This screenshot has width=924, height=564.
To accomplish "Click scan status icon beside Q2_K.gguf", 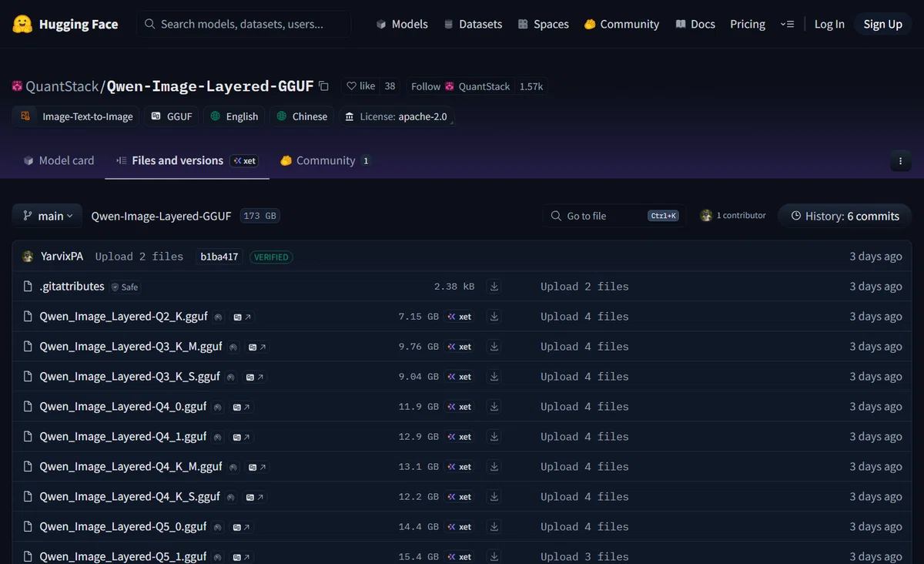I will 219,317.
